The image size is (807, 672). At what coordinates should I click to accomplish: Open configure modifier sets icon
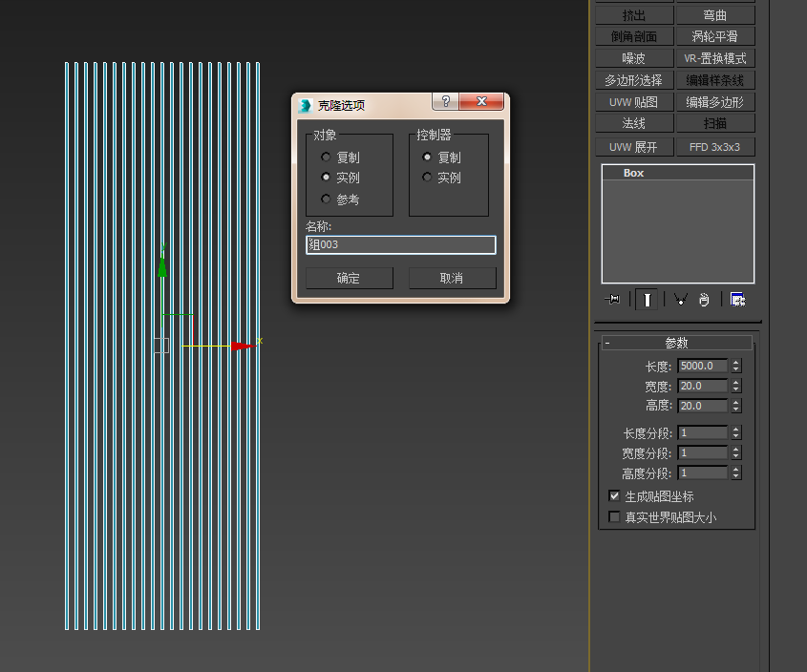[737, 300]
